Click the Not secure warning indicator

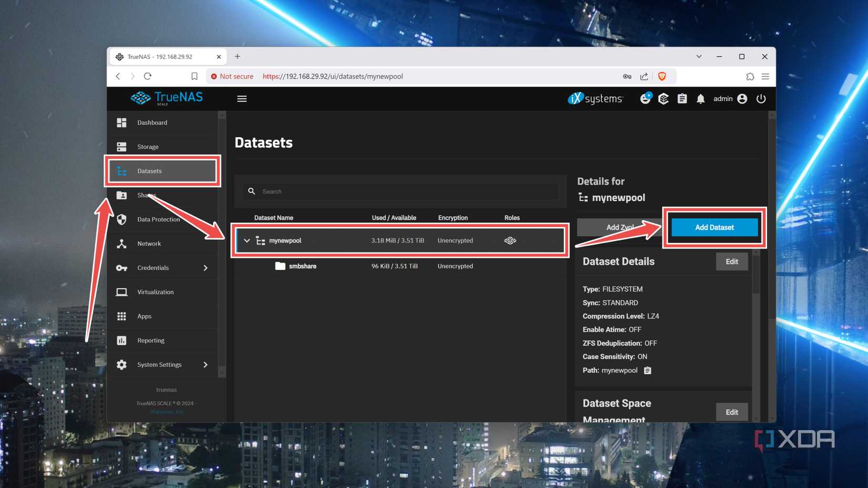pos(232,76)
